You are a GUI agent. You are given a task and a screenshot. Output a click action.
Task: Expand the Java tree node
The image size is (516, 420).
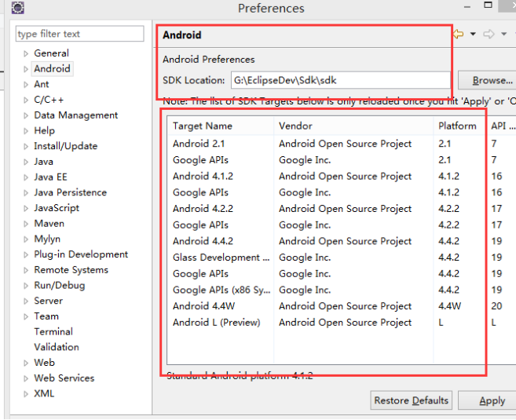point(26,162)
